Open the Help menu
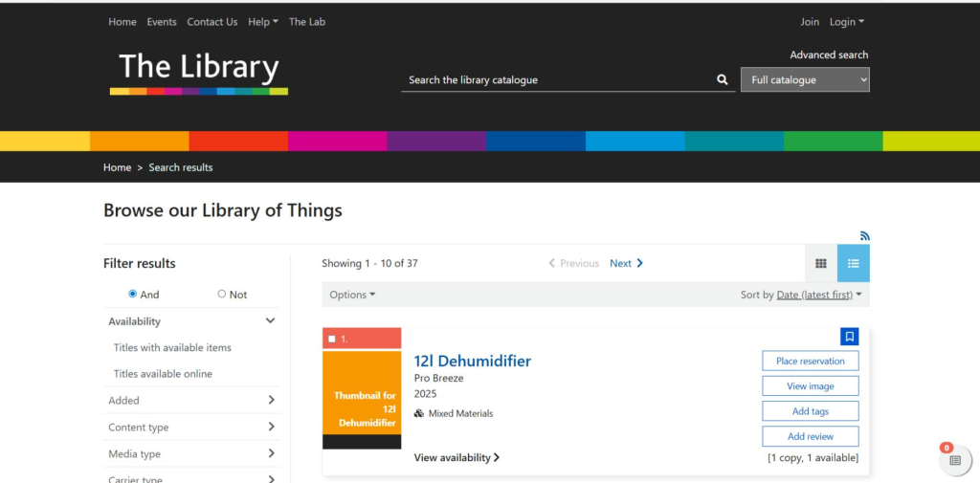 pyautogui.click(x=262, y=22)
